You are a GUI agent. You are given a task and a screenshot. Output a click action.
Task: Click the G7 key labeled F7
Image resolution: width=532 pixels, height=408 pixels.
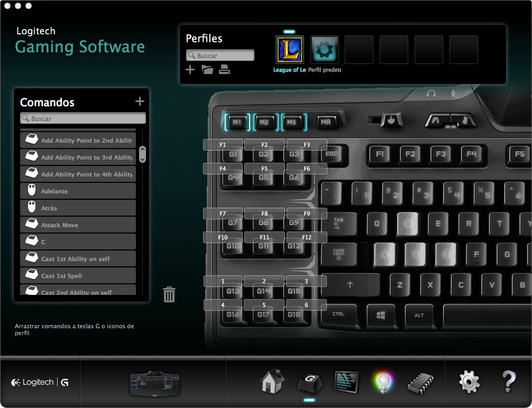[x=233, y=223]
